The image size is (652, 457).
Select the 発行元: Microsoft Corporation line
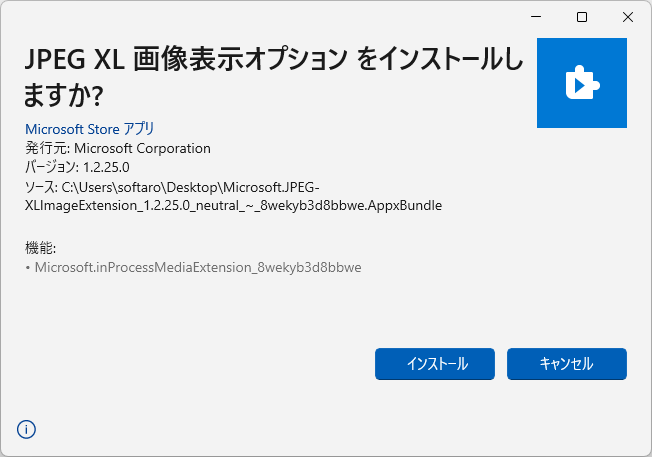point(118,148)
